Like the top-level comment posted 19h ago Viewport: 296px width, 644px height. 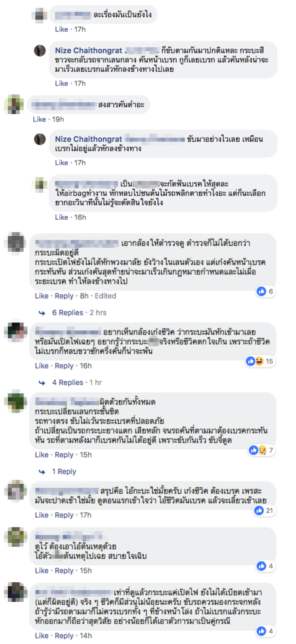point(40,119)
